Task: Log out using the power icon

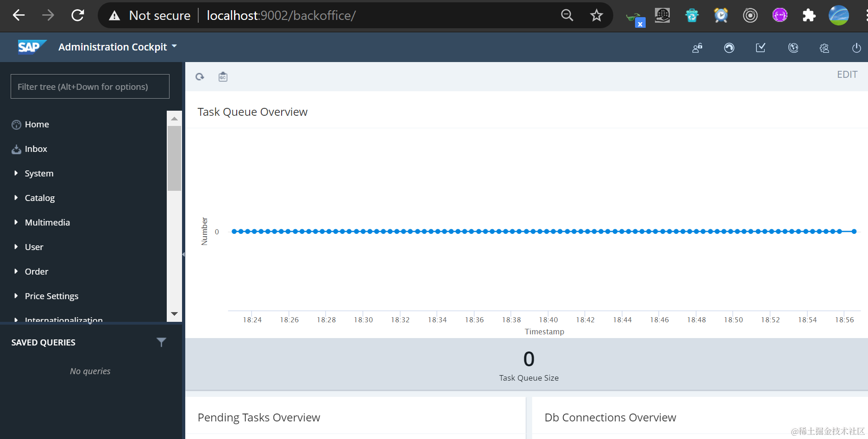Action: [856, 48]
